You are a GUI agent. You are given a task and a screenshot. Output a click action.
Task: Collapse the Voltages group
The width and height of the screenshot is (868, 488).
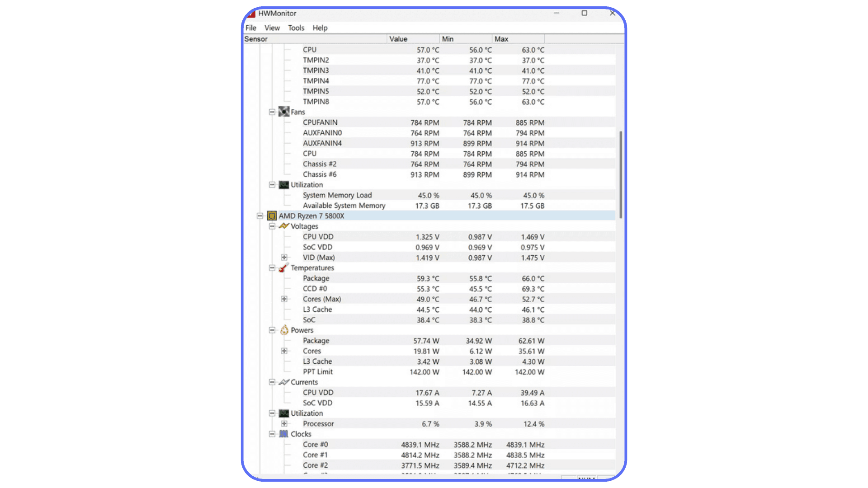[272, 226]
